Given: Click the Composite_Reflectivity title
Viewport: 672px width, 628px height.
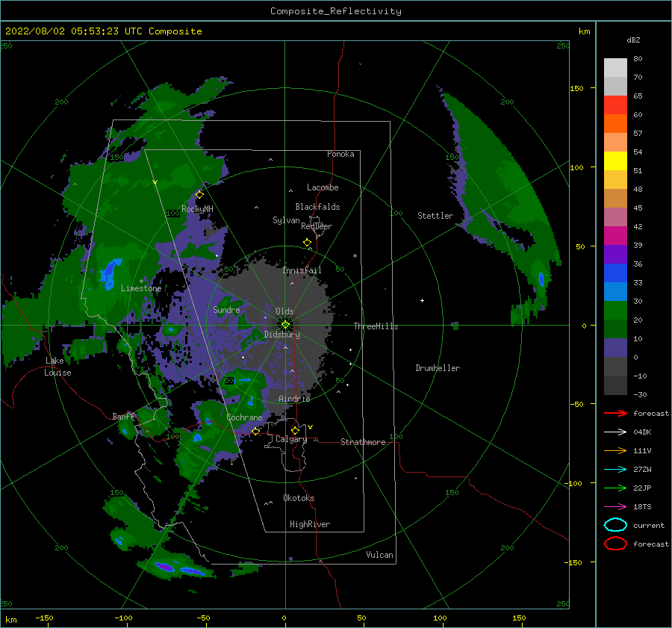Looking at the screenshot, I should pyautogui.click(x=336, y=11).
